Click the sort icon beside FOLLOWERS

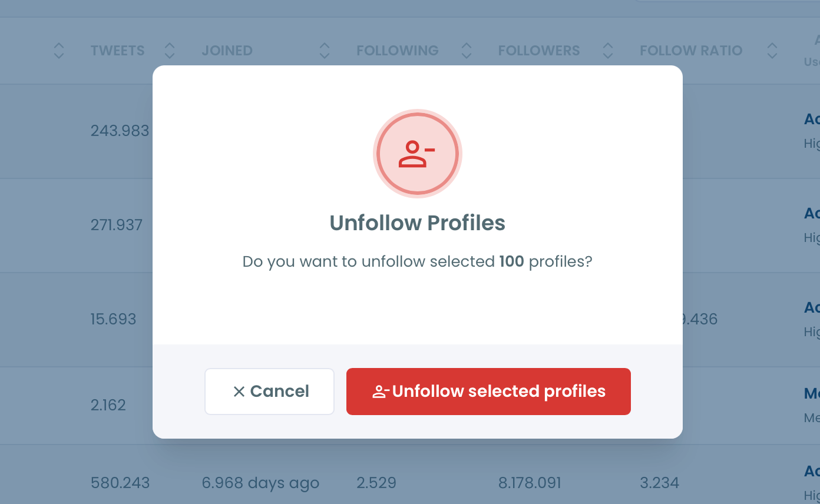pos(607,51)
